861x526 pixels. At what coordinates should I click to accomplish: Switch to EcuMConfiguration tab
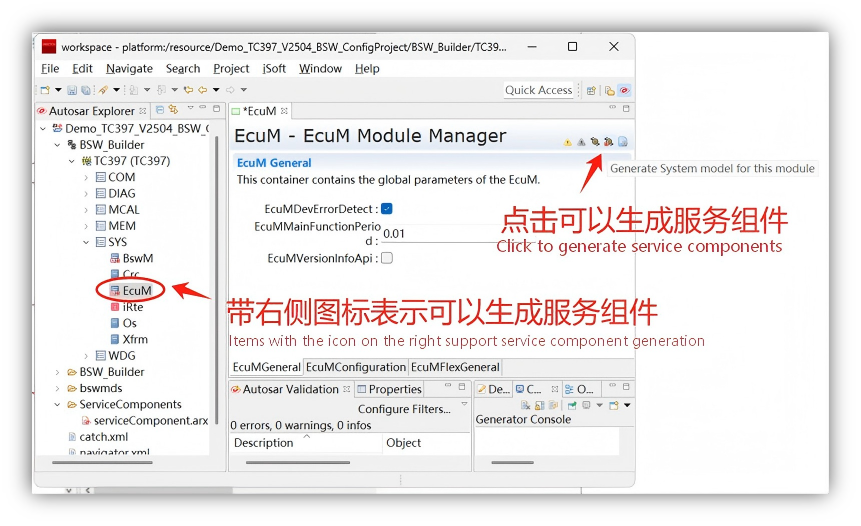point(356,367)
